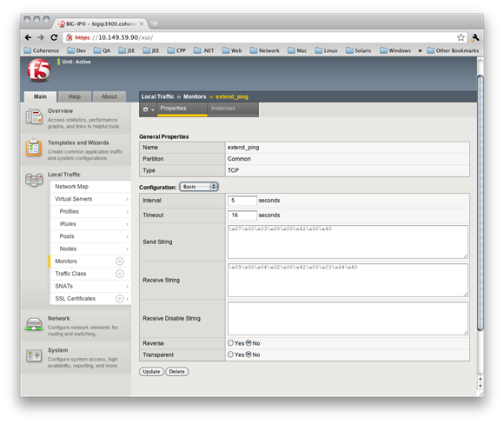Select Yes for Transparent option

point(230,354)
